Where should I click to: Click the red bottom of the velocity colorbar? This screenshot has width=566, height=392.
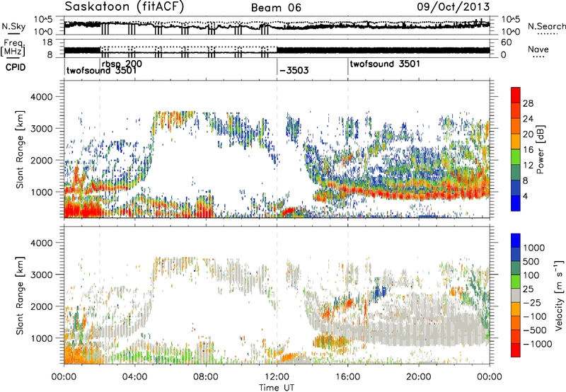pyautogui.click(x=516, y=350)
